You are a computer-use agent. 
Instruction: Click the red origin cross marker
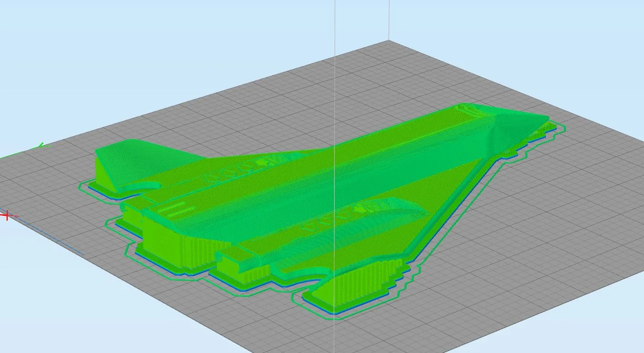(7, 216)
